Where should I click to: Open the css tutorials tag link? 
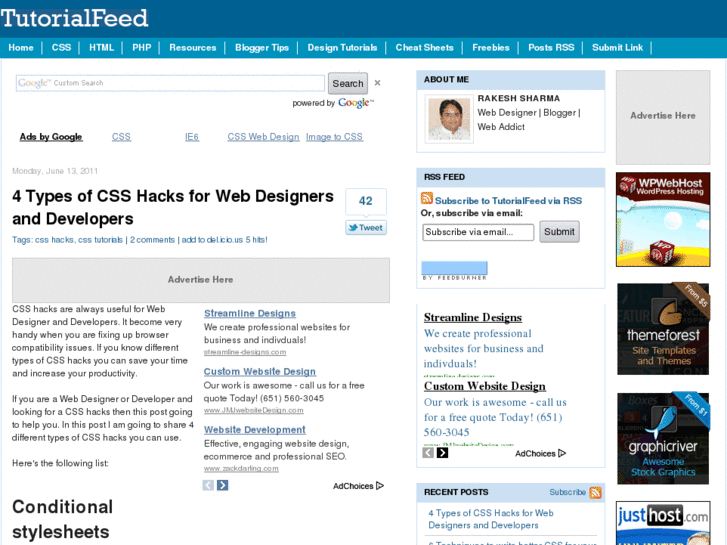point(100,240)
